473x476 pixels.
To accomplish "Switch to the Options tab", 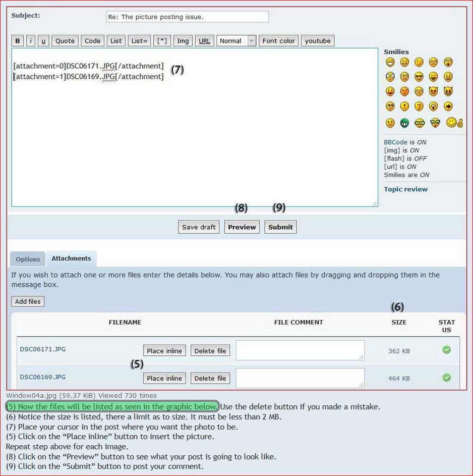I will tap(28, 259).
